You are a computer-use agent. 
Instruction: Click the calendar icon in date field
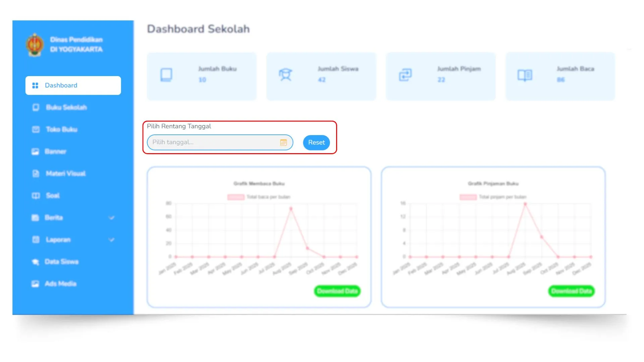(283, 142)
